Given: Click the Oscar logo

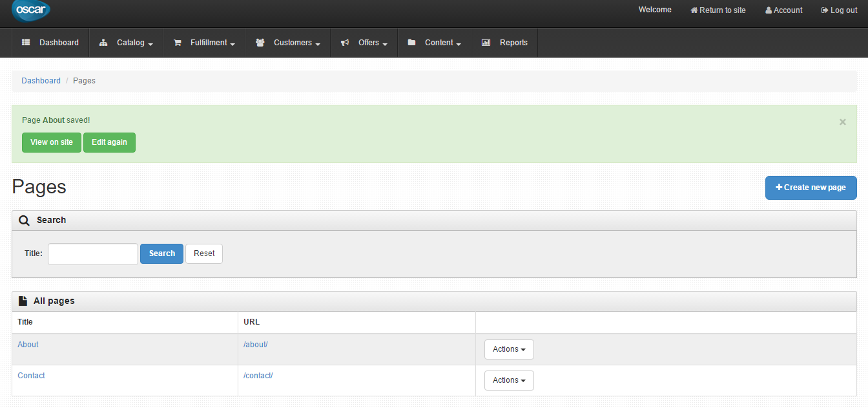Looking at the screenshot, I should 30,10.
